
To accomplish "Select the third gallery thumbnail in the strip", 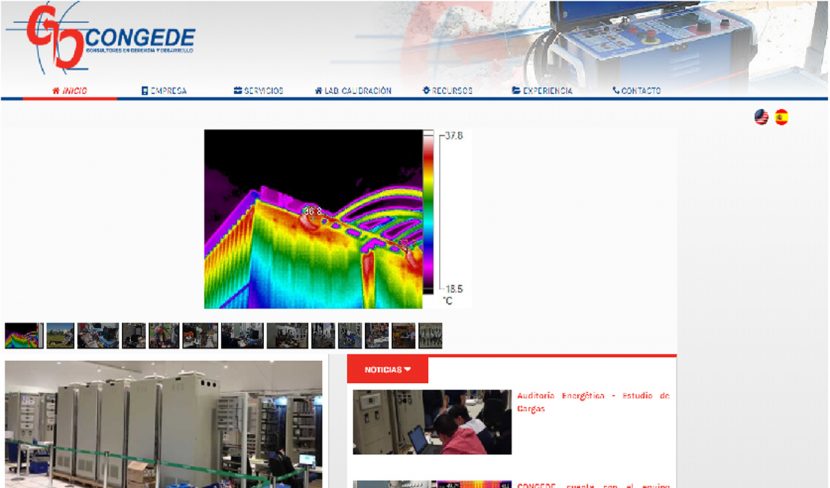I will 98,335.
